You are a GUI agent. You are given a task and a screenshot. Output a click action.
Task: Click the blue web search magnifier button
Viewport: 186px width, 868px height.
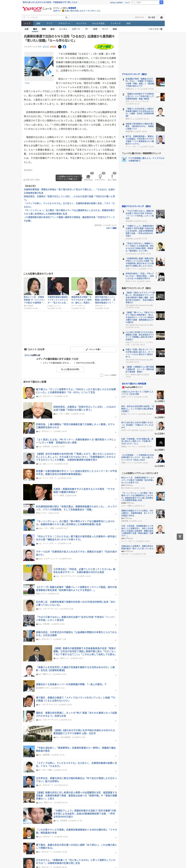tap(161, 2)
